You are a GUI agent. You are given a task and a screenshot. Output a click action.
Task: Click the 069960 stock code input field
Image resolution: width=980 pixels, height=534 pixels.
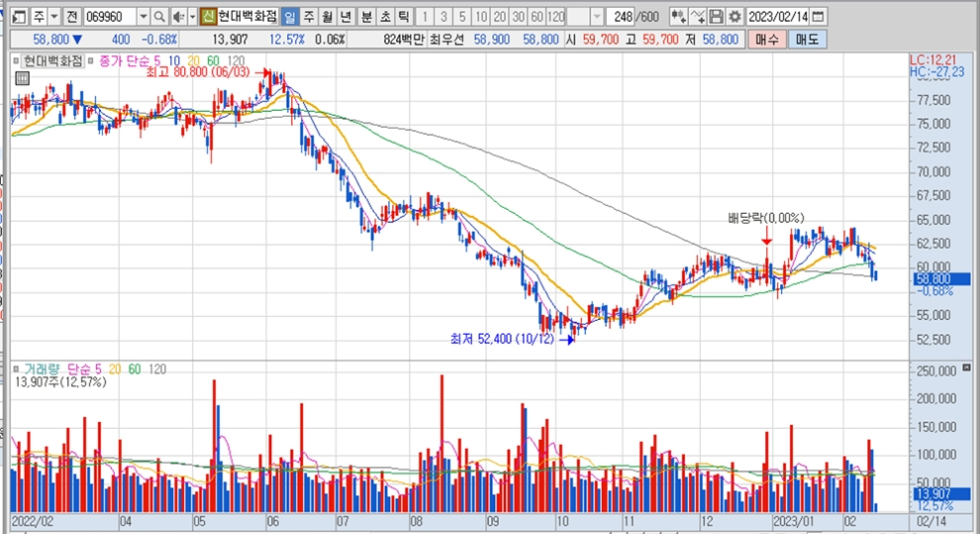[x=109, y=17]
